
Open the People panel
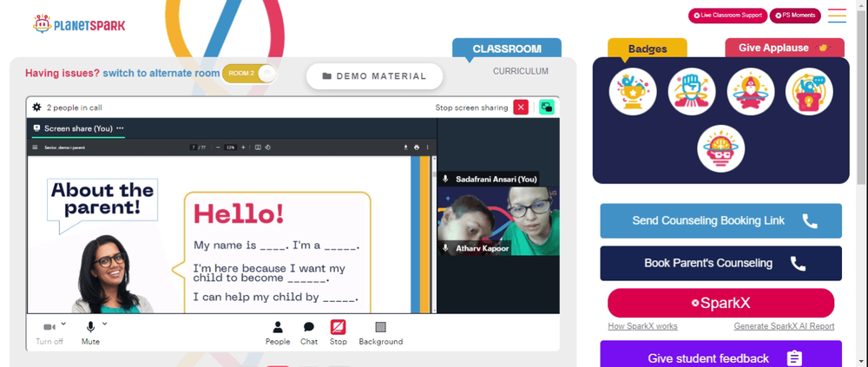pos(278,333)
